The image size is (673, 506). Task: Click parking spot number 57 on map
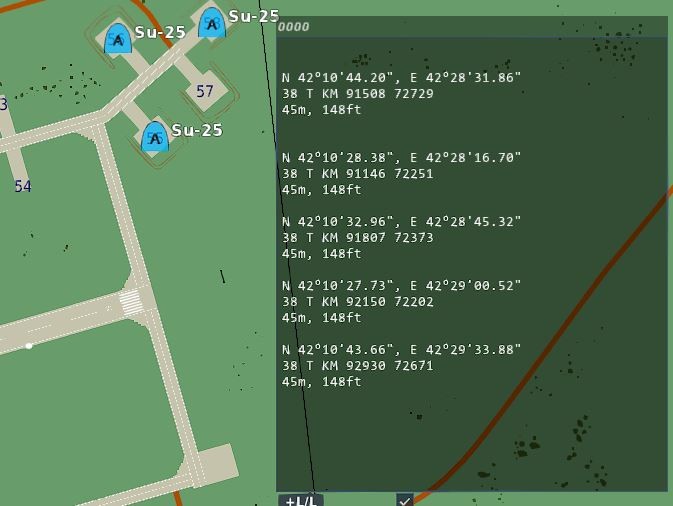(x=205, y=91)
